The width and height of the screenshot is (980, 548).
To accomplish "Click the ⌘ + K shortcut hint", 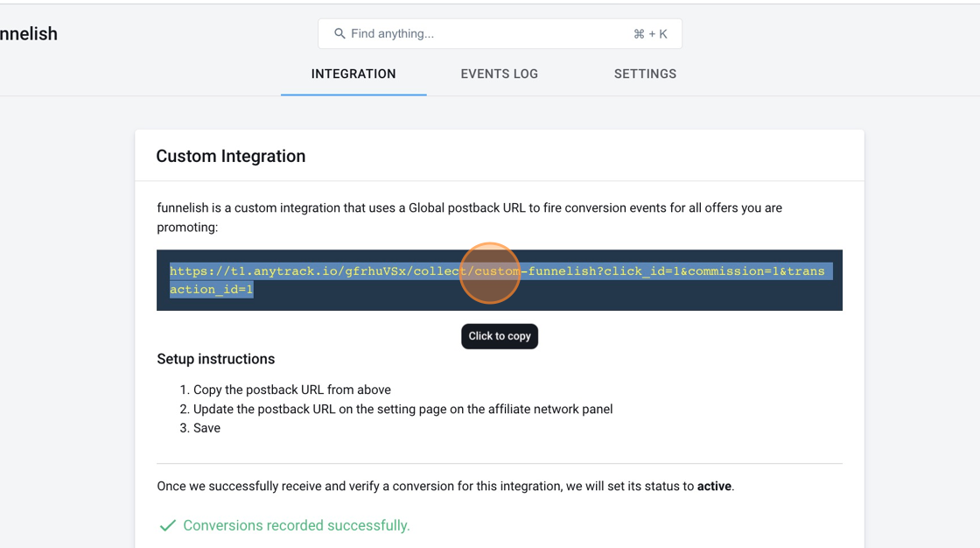I will pyautogui.click(x=650, y=34).
